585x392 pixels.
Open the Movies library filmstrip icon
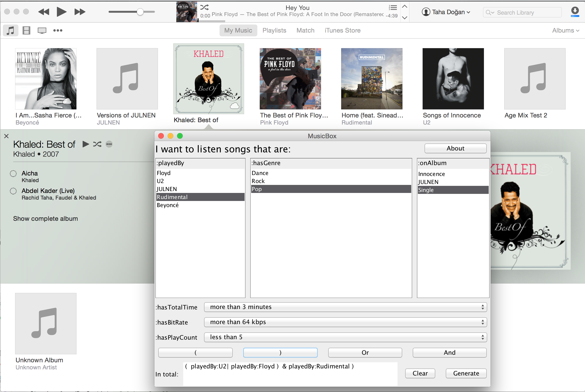pos(26,30)
